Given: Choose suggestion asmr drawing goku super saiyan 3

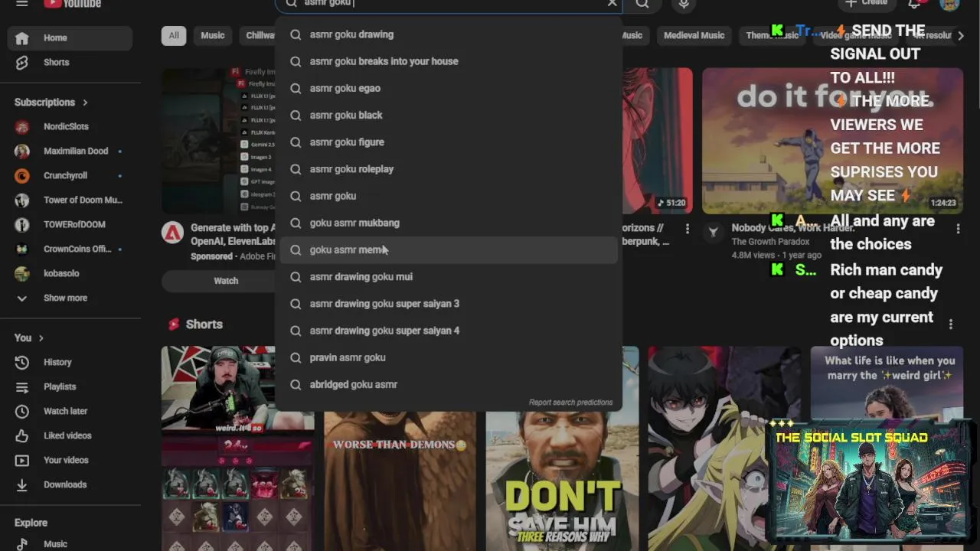Looking at the screenshot, I should coord(449,304).
